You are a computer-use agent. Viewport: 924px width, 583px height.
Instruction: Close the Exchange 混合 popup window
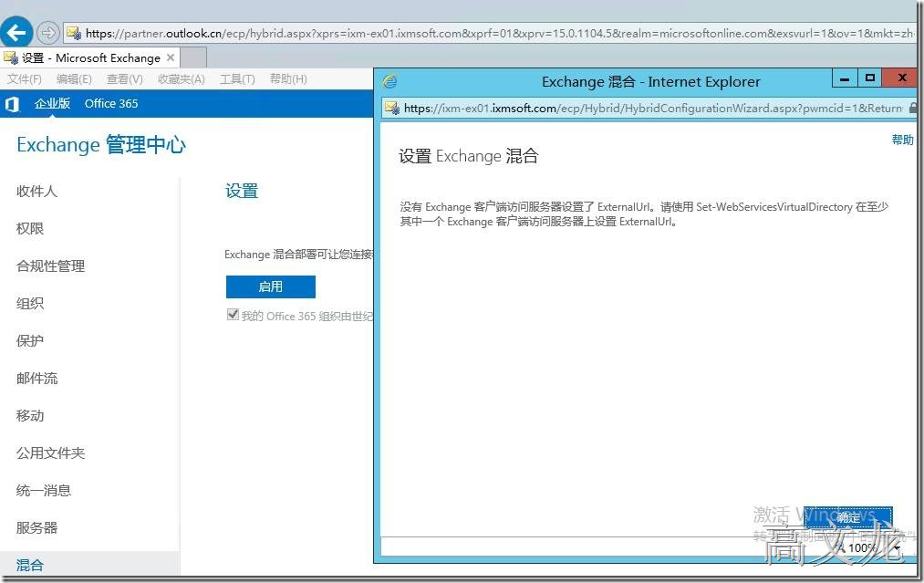click(901, 78)
